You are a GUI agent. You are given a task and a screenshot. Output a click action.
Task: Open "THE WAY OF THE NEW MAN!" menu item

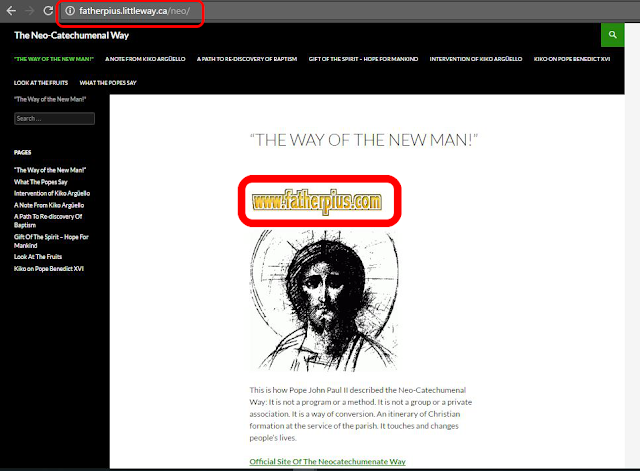[x=54, y=59]
